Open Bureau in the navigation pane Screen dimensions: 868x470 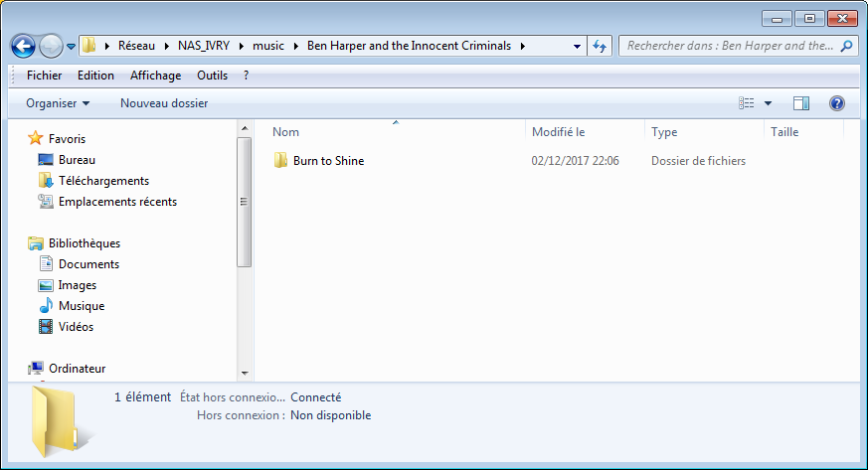77,160
